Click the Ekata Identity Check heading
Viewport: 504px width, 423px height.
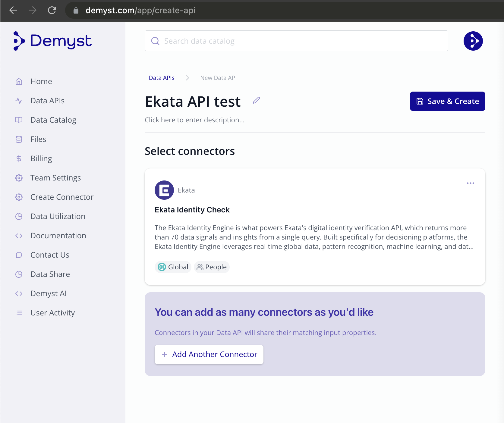pos(192,210)
